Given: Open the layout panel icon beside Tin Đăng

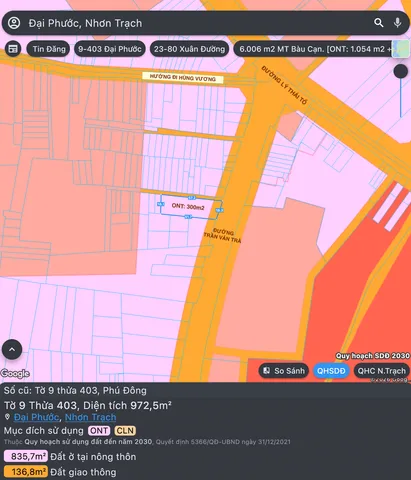Looking at the screenshot, I should (x=13, y=49).
